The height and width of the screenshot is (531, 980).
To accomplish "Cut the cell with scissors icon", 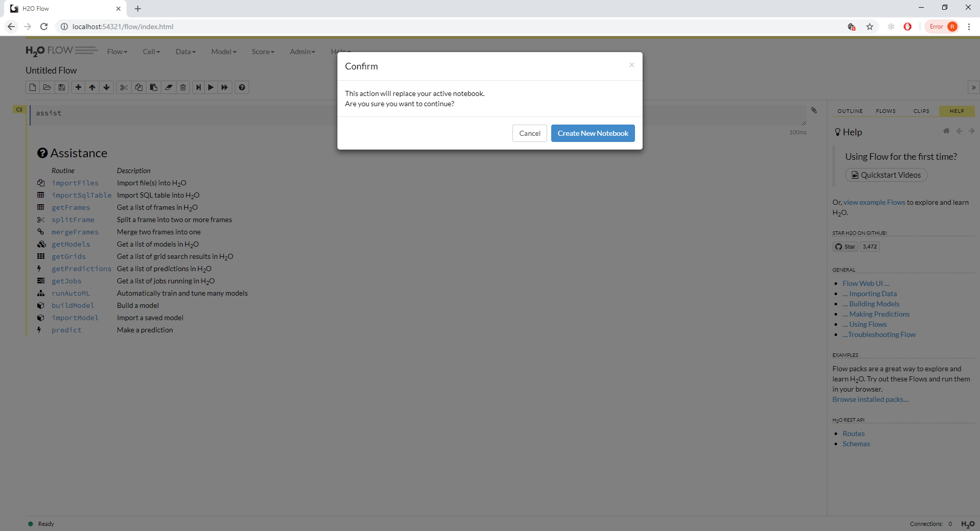I will [124, 87].
